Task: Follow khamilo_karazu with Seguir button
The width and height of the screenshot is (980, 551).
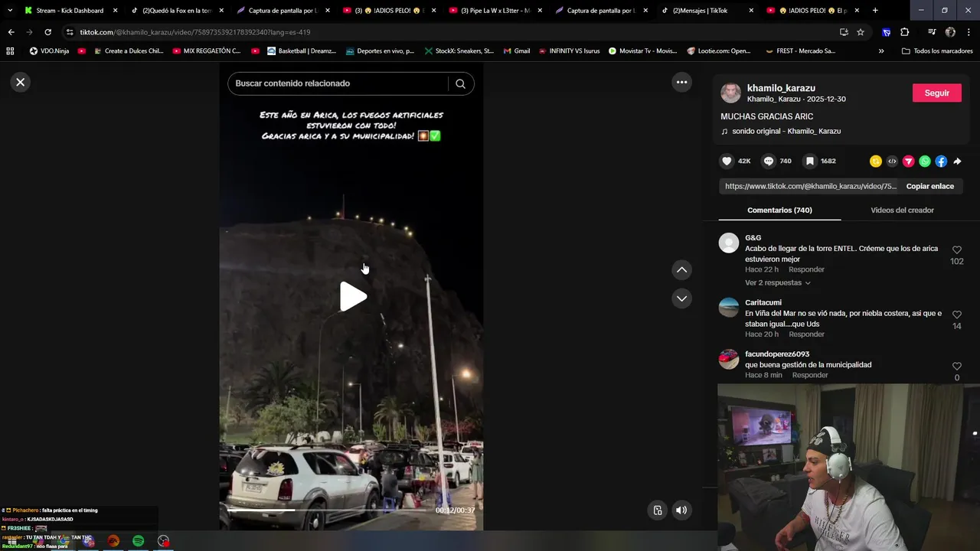Action: tap(937, 93)
